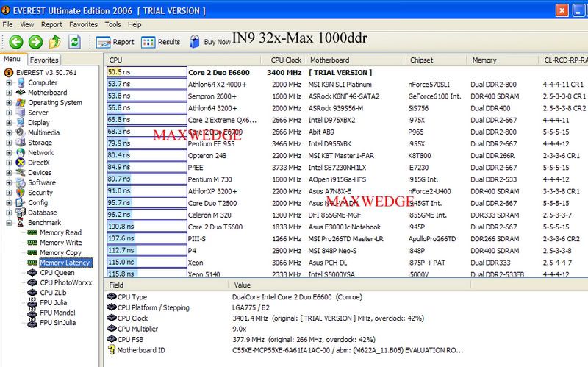
Task: Switch to the Menu tab
Action: 12,59
